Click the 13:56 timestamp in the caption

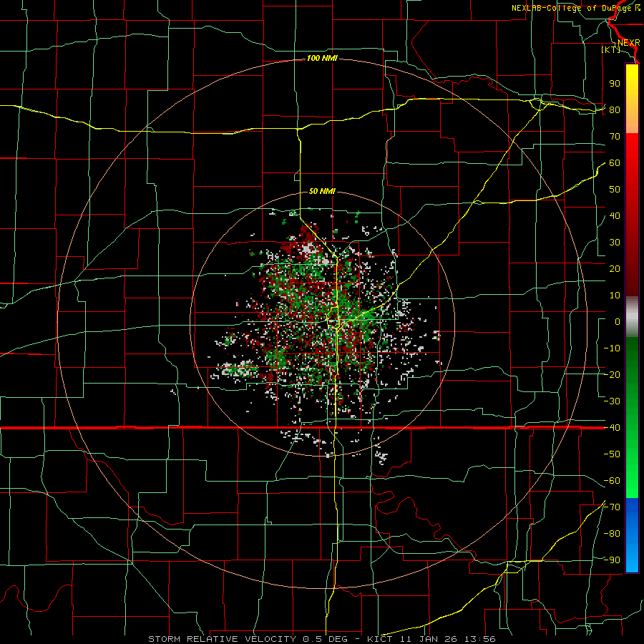(479, 639)
